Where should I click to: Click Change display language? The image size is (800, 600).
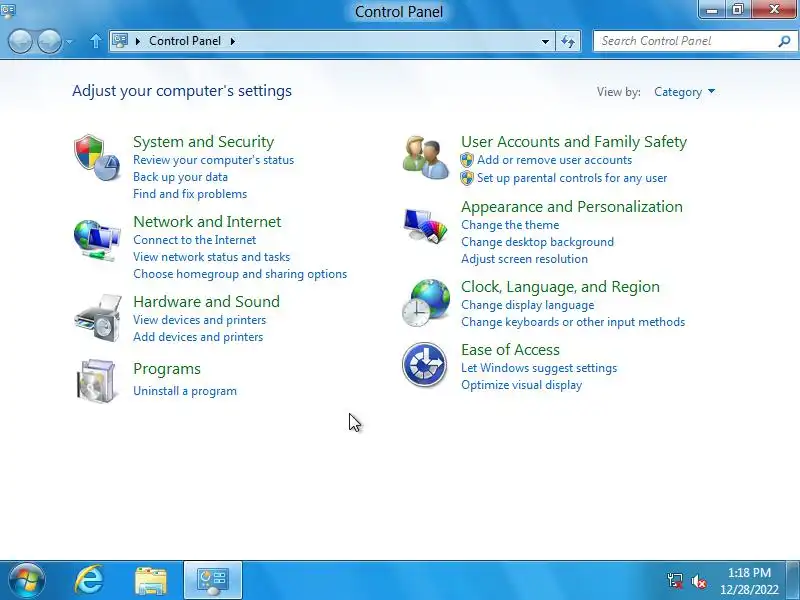(x=528, y=305)
